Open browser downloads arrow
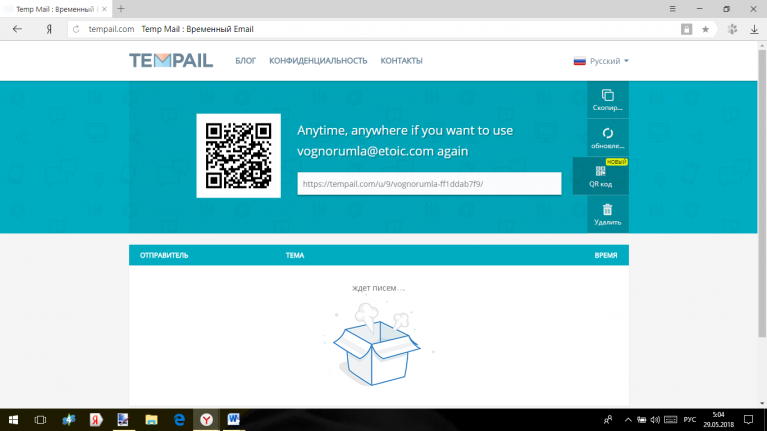Viewport: 767px width, 431px height. (754, 29)
